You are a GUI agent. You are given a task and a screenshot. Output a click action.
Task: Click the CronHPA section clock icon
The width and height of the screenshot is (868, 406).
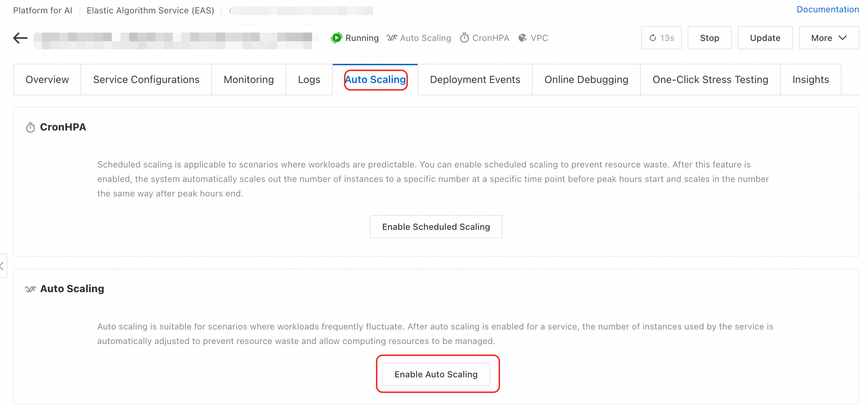click(30, 128)
